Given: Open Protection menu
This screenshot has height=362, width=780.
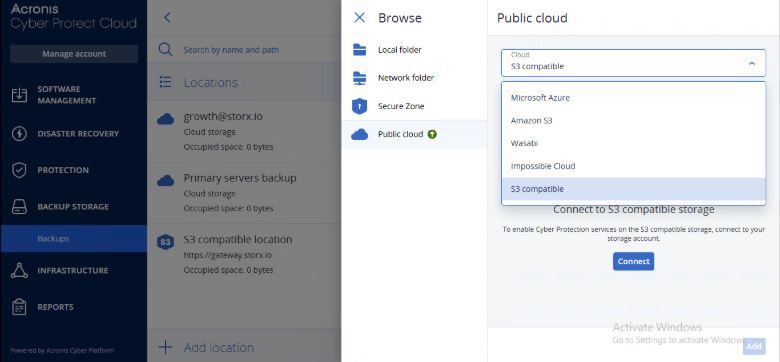Looking at the screenshot, I should (x=74, y=170).
